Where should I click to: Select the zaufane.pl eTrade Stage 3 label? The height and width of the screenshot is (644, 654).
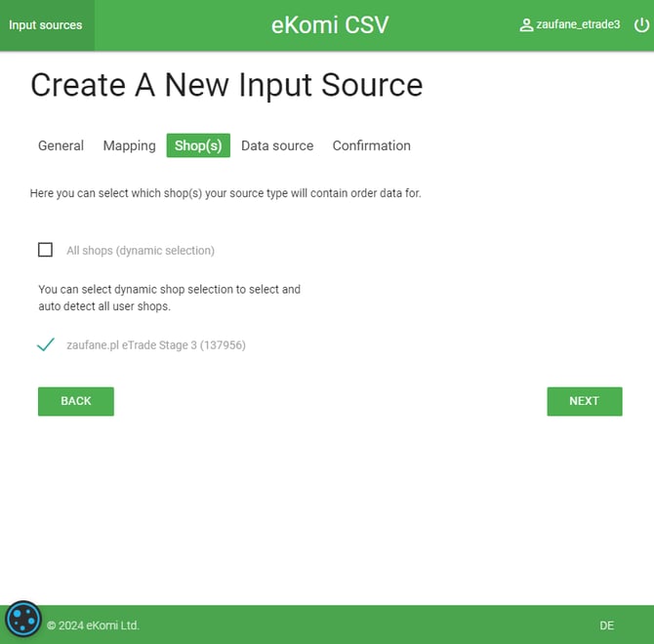click(155, 344)
